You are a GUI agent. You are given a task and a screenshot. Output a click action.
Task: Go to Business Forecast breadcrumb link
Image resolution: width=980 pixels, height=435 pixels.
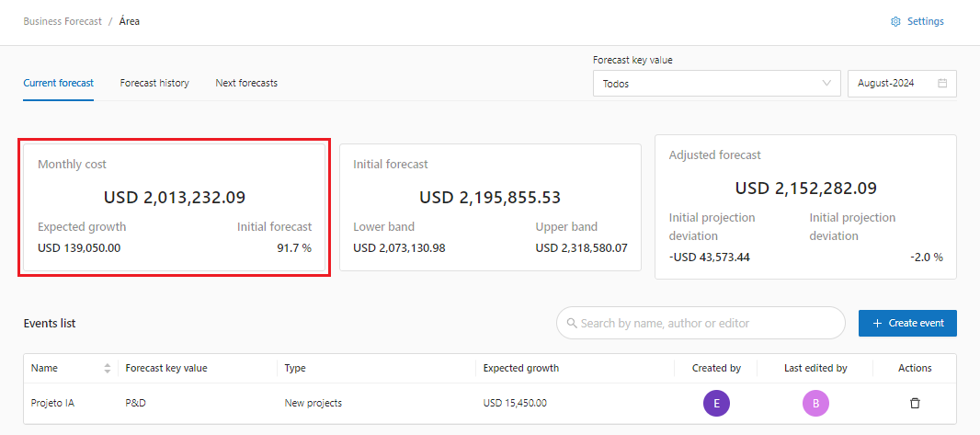coord(63,21)
